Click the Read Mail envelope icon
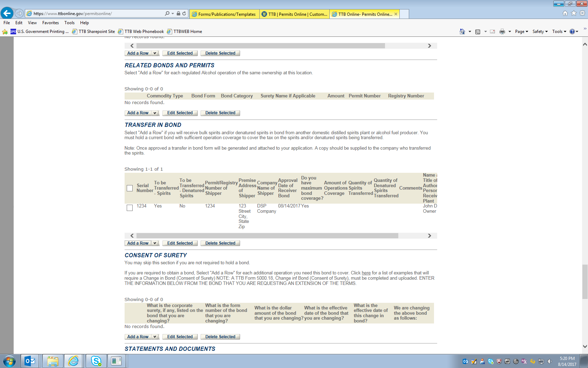 coord(492,32)
